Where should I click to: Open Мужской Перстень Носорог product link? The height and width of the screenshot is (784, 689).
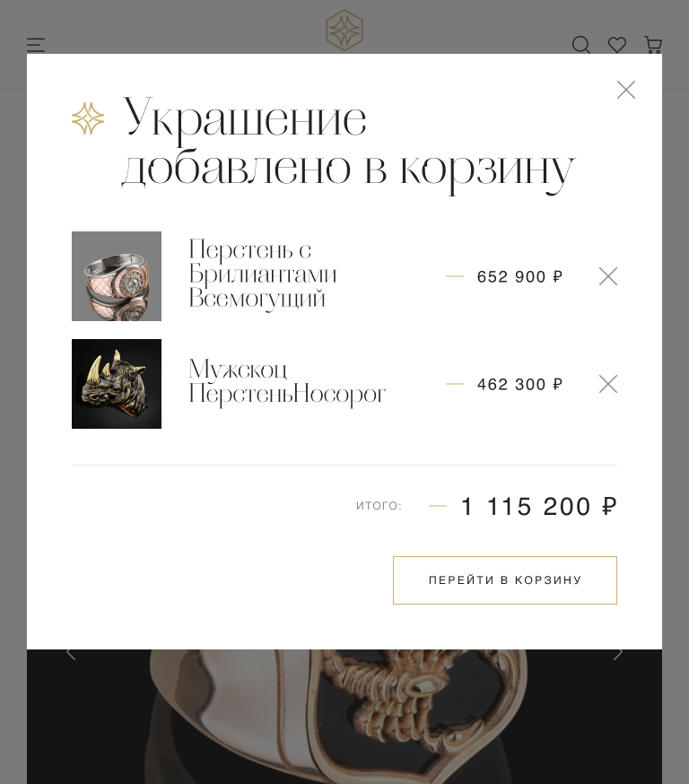287,381
